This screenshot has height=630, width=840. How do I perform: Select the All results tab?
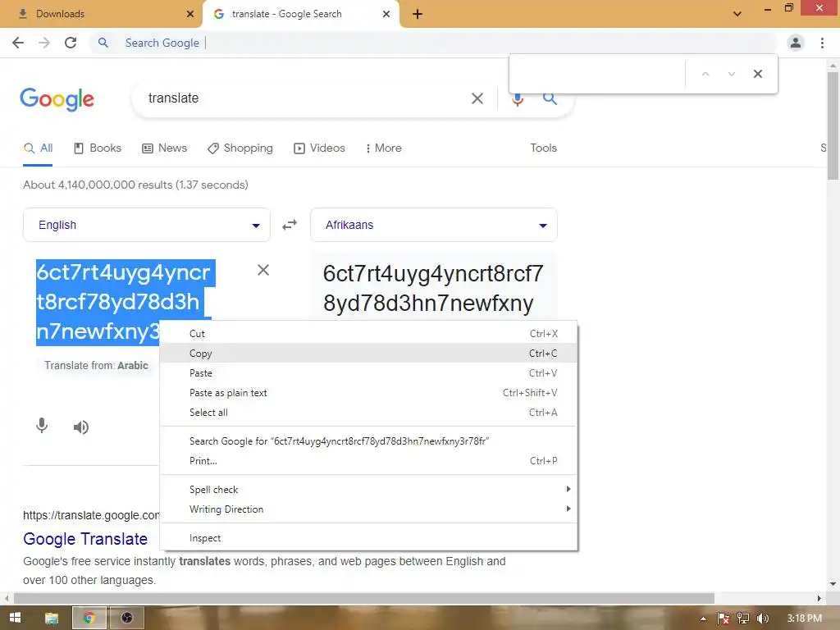pyautogui.click(x=38, y=148)
